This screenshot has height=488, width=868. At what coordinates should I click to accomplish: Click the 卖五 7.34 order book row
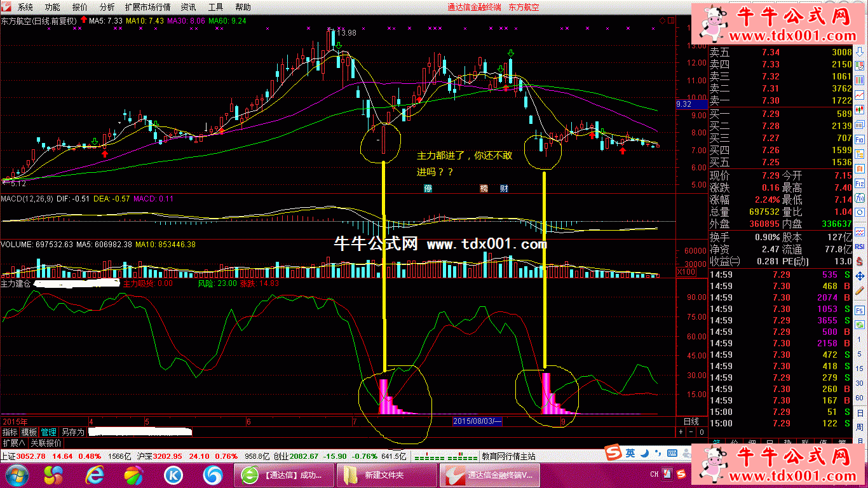780,52
